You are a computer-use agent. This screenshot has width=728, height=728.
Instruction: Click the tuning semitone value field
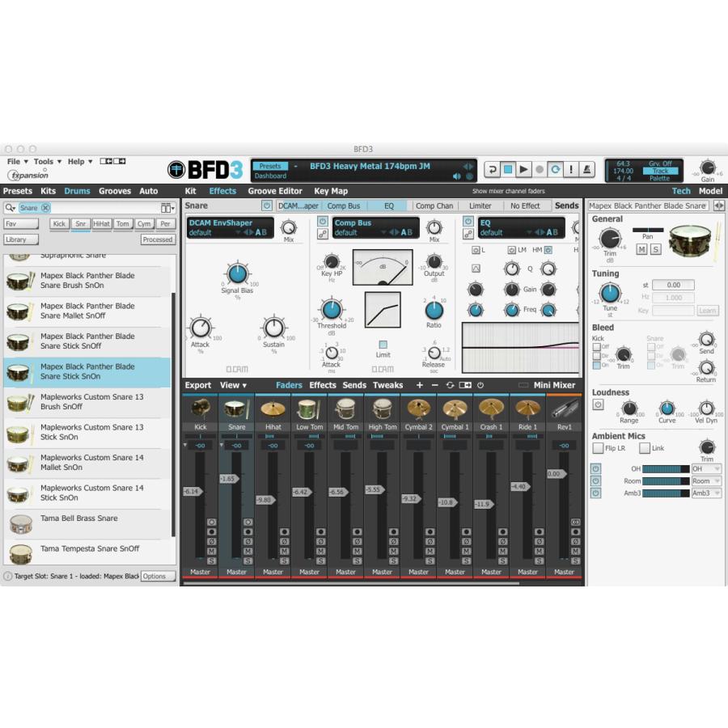pos(673,285)
